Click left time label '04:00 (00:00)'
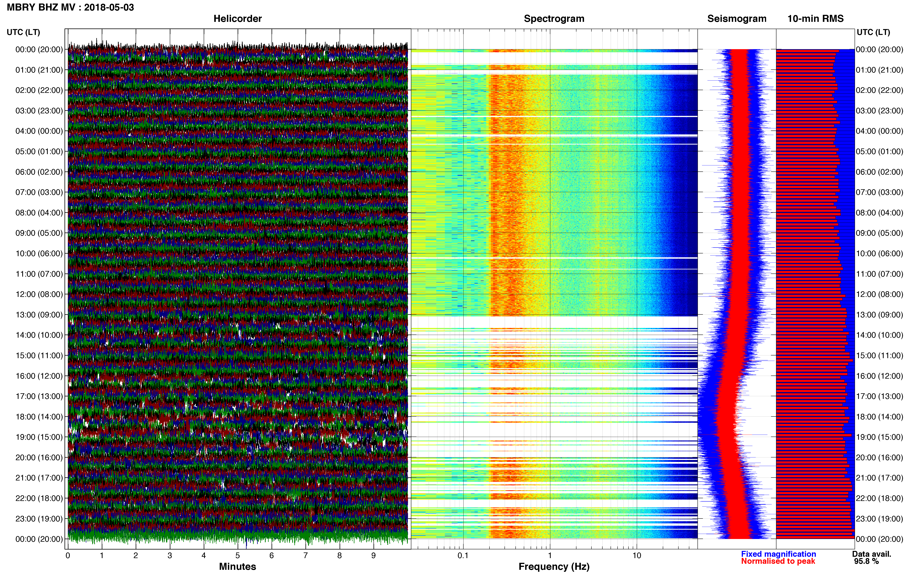 39,131
